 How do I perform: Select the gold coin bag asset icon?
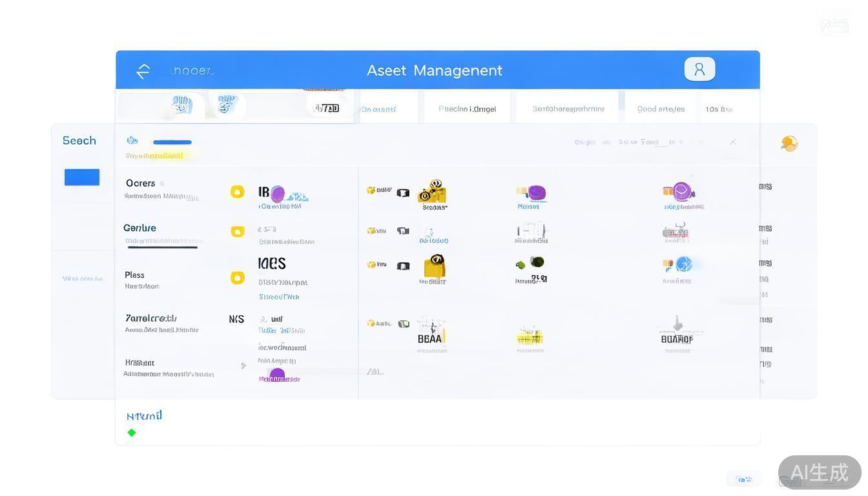[433, 192]
